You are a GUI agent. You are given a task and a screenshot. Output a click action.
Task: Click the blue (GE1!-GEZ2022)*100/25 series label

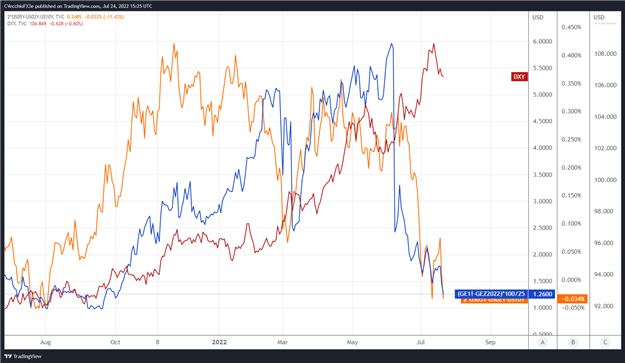pyautogui.click(x=491, y=294)
